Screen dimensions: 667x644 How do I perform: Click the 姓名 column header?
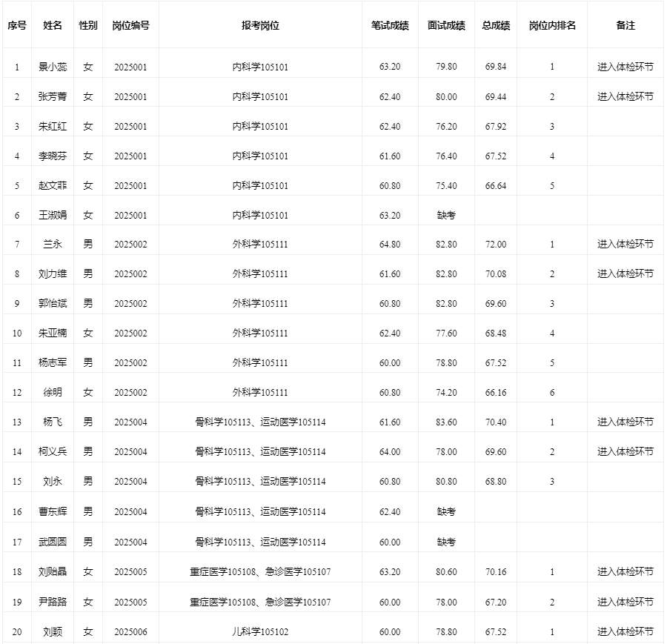53,25
